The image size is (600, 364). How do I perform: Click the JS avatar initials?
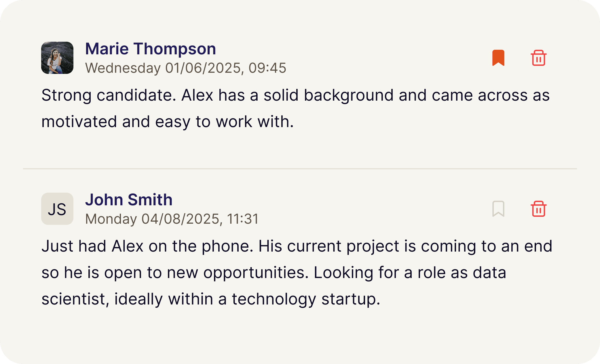pos(57,209)
